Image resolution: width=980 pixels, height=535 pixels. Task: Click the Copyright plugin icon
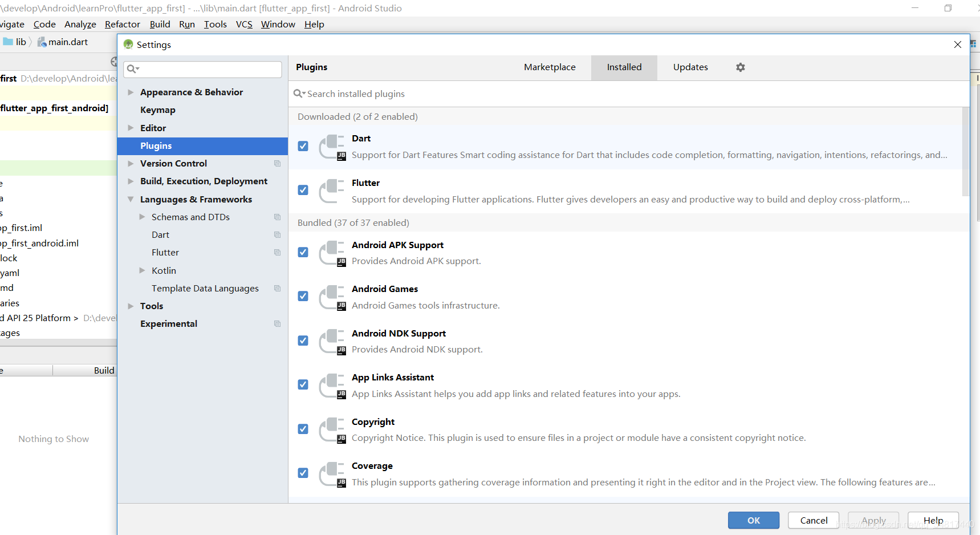[x=332, y=430]
